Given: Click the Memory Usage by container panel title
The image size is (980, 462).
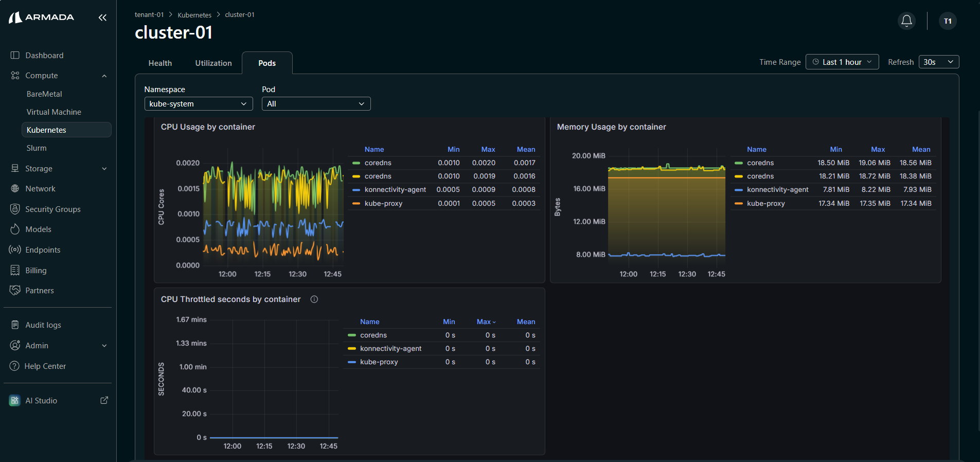Looking at the screenshot, I should [612, 127].
